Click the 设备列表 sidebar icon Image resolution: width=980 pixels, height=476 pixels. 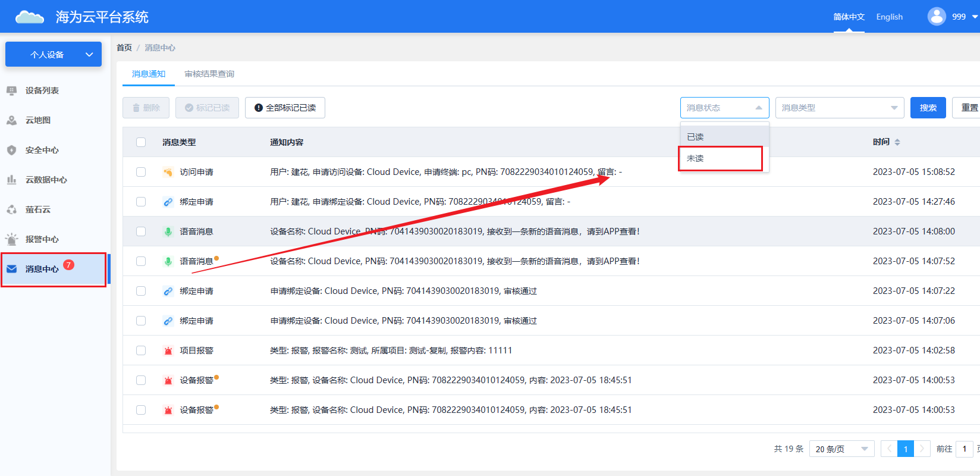(x=11, y=90)
